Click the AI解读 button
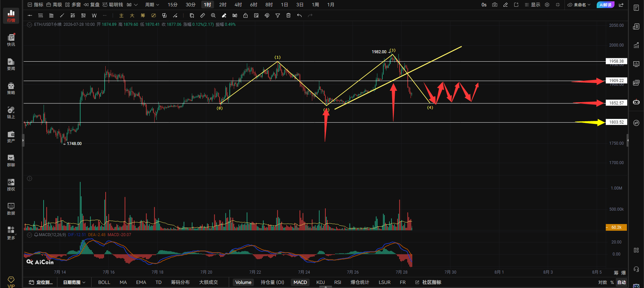644x288 pixels. [x=605, y=5]
